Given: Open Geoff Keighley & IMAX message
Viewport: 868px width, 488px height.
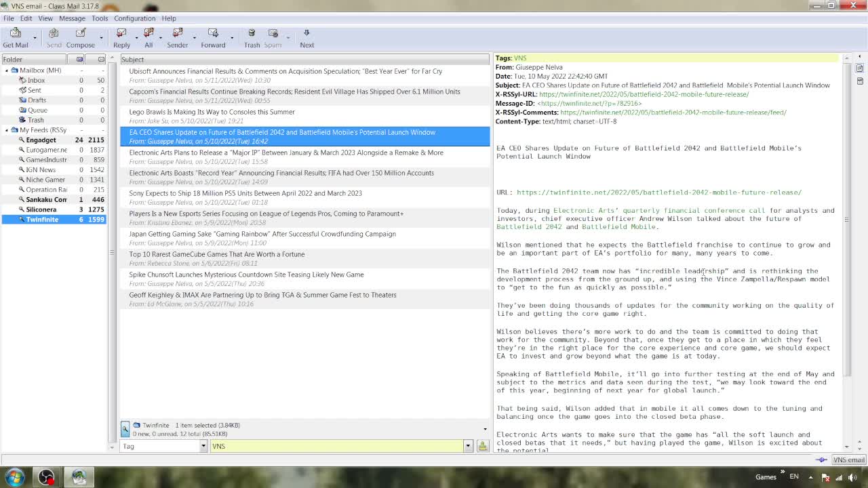Looking at the screenshot, I should point(304,299).
